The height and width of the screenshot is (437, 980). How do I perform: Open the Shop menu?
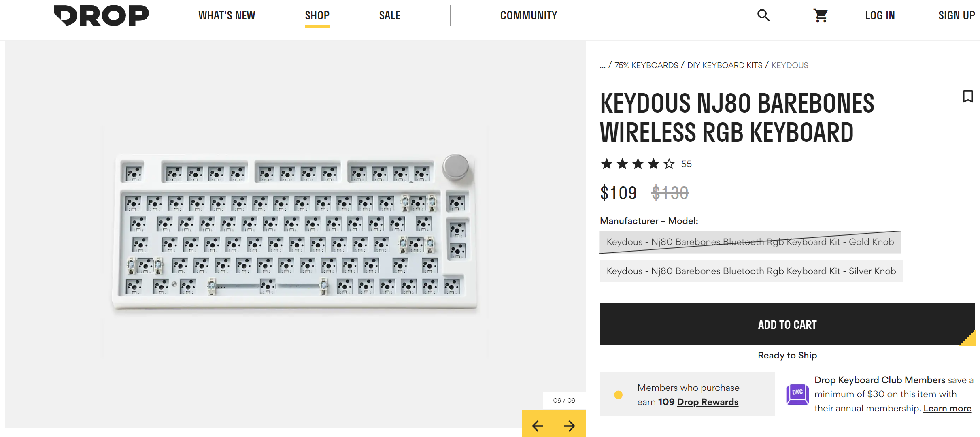(x=317, y=15)
